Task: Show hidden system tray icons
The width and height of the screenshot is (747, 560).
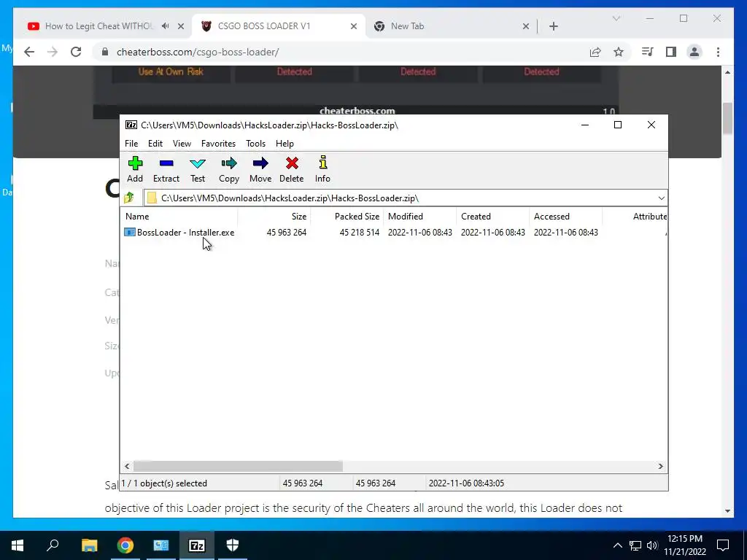Action: tap(617, 545)
